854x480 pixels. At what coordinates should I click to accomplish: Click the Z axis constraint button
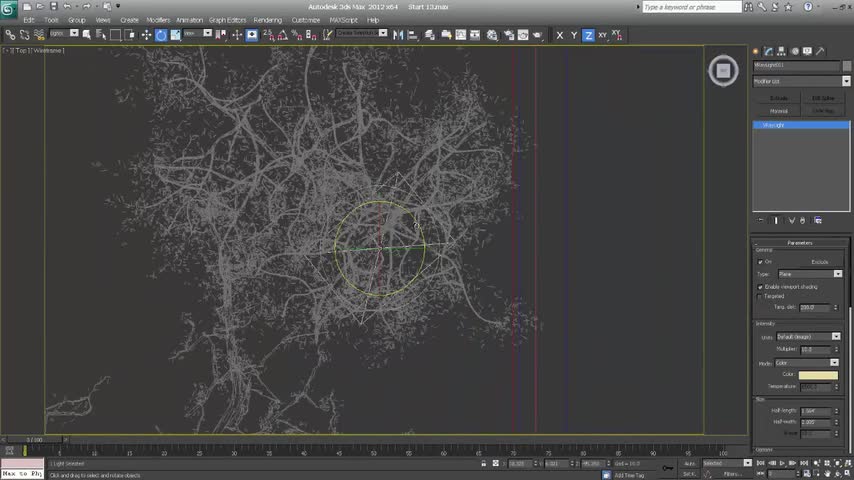point(588,35)
